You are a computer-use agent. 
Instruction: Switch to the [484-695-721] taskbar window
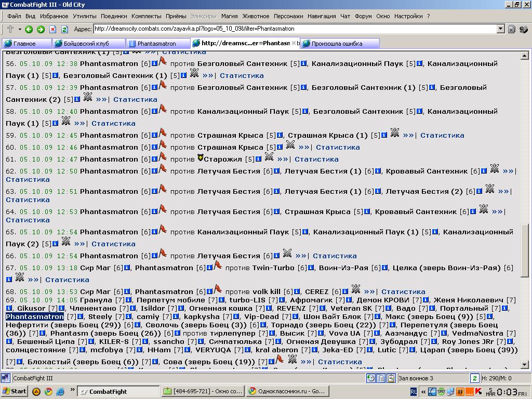203,391
